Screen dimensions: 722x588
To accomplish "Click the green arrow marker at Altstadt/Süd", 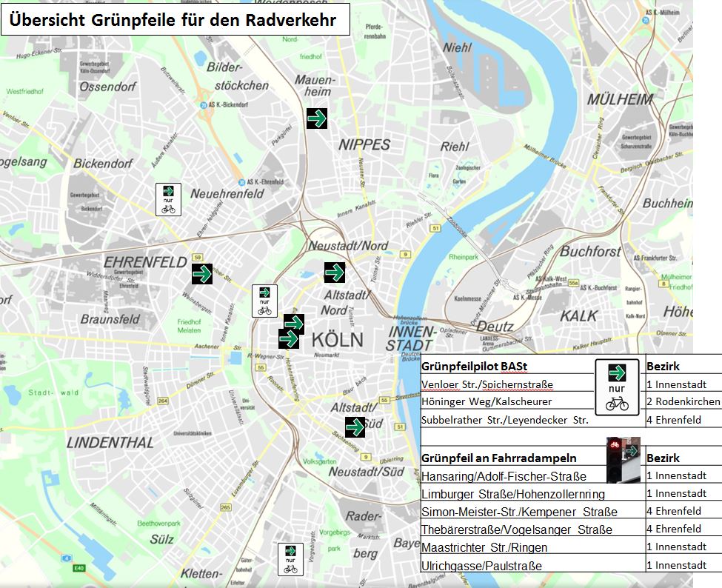I will 355,427.
